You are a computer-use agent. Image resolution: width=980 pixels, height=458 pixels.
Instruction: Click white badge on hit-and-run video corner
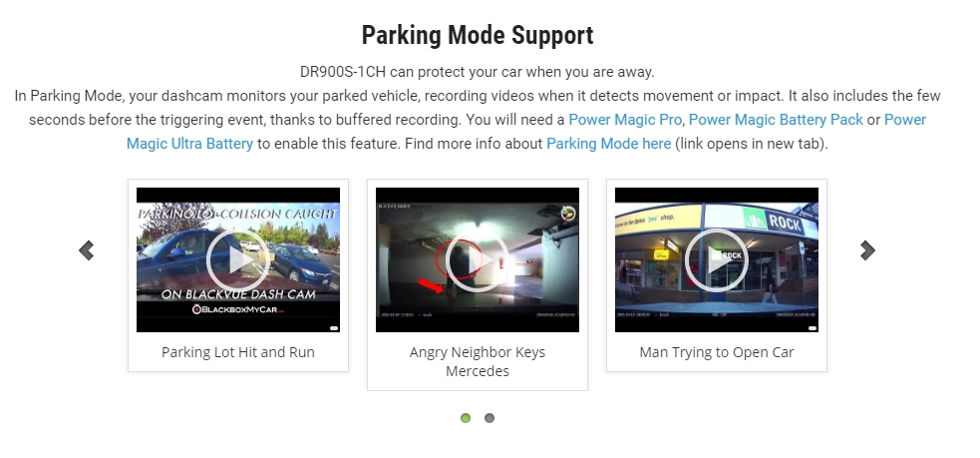(334, 328)
